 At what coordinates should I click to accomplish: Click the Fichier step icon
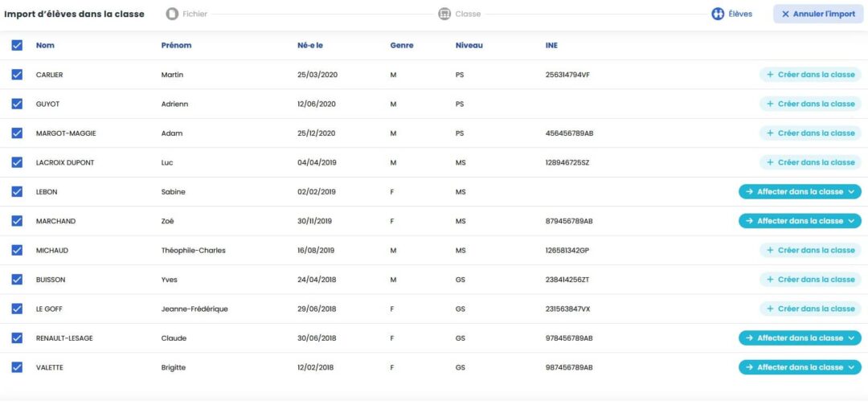(172, 14)
